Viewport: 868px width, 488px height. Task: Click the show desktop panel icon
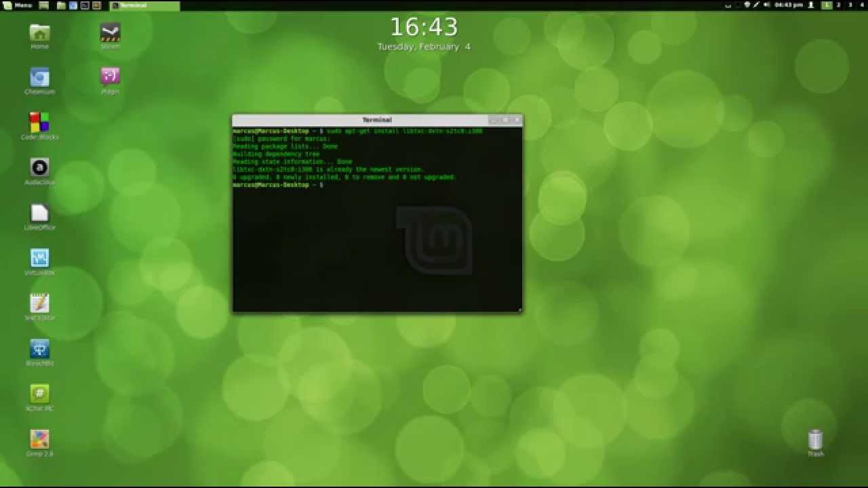[x=44, y=5]
